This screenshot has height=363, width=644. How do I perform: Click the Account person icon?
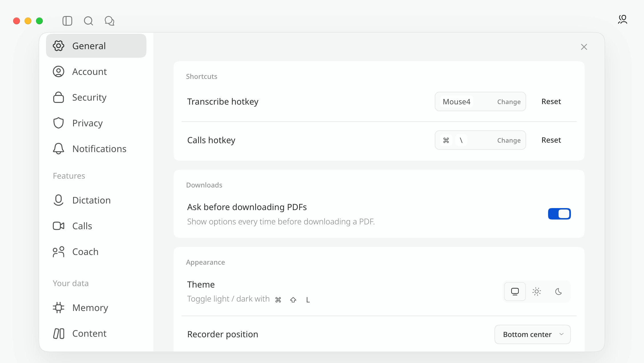59,71
